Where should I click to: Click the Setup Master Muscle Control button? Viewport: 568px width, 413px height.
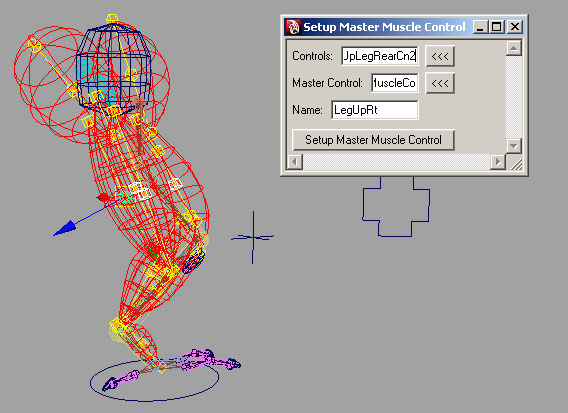pyautogui.click(x=373, y=140)
